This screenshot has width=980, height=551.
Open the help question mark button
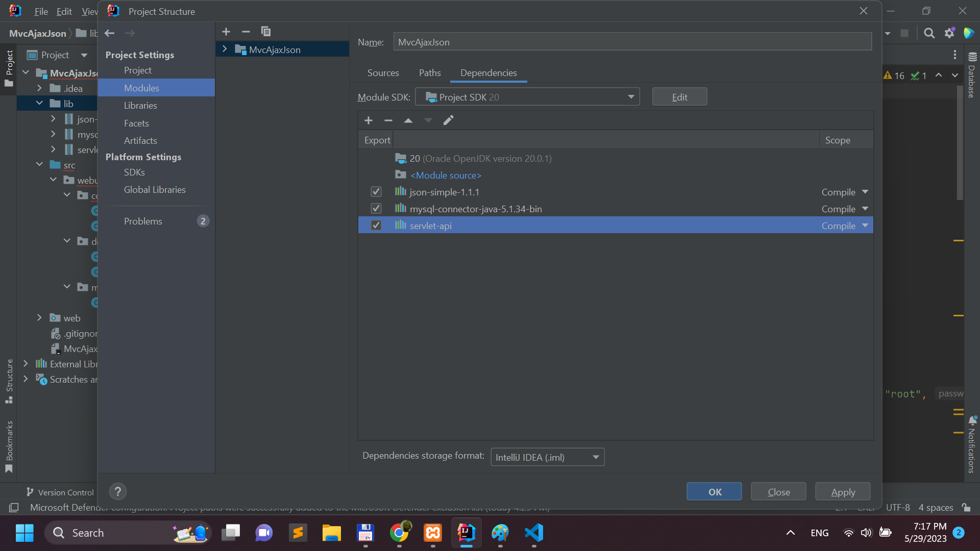tap(118, 491)
